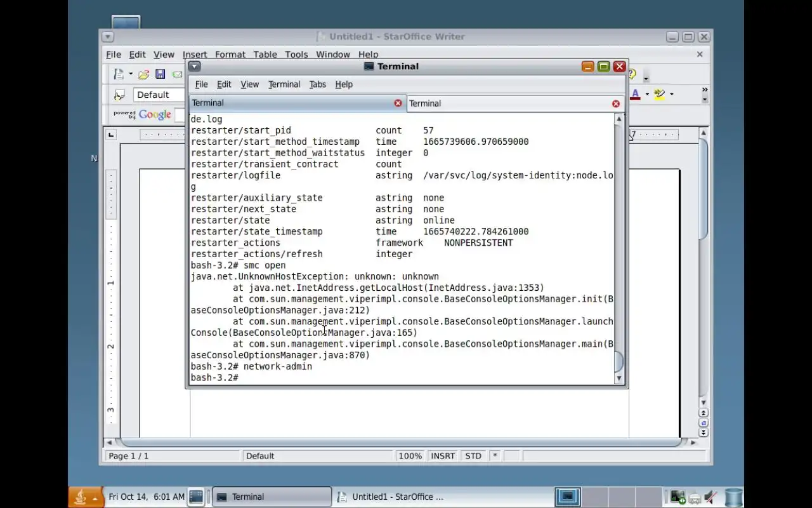Screen dimensions: 812x508
Task: Open StarOffice File menu
Action: click(113, 55)
